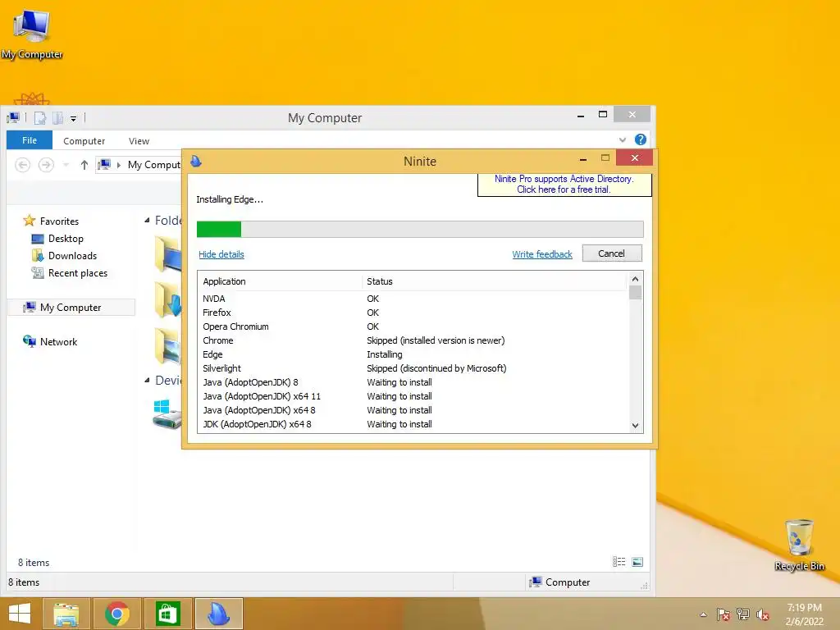This screenshot has width=840, height=630.
Task: Click Properties icon in quick access toolbar
Action: point(40,117)
